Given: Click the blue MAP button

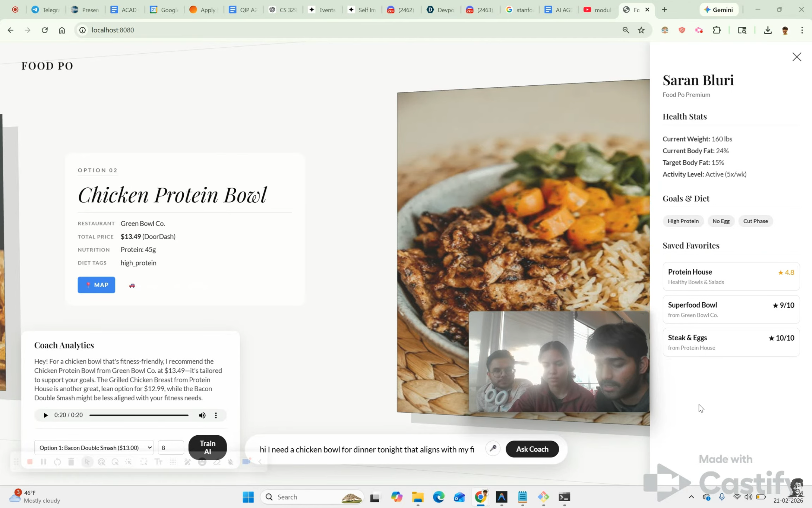Looking at the screenshot, I should (96, 285).
